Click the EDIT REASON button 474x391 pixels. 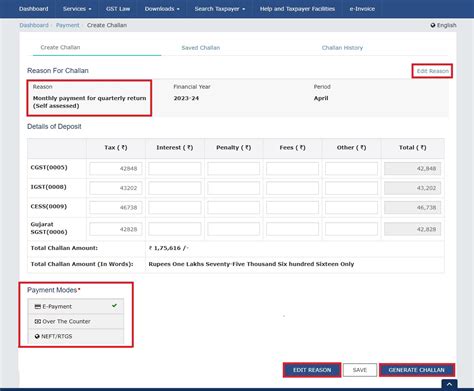(312, 370)
